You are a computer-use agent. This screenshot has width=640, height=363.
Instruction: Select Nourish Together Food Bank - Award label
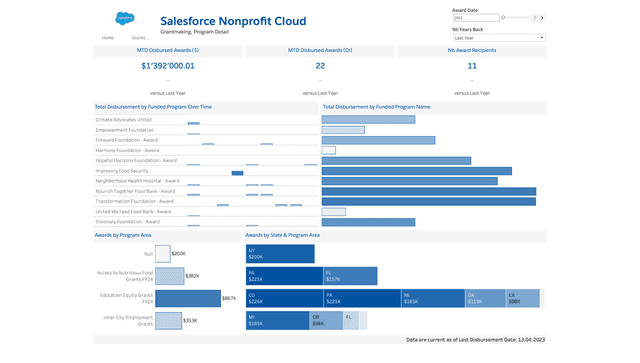coord(135,191)
